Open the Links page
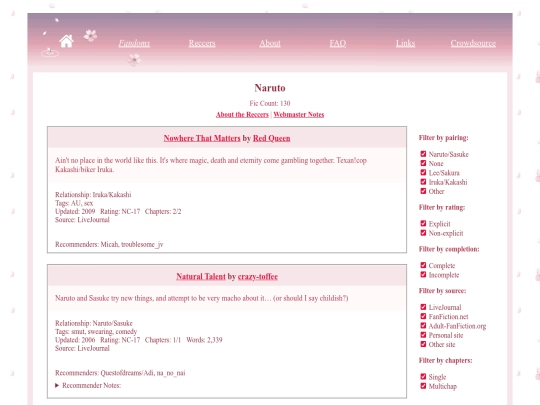Viewport: 540px width, 405px height. [x=405, y=43]
